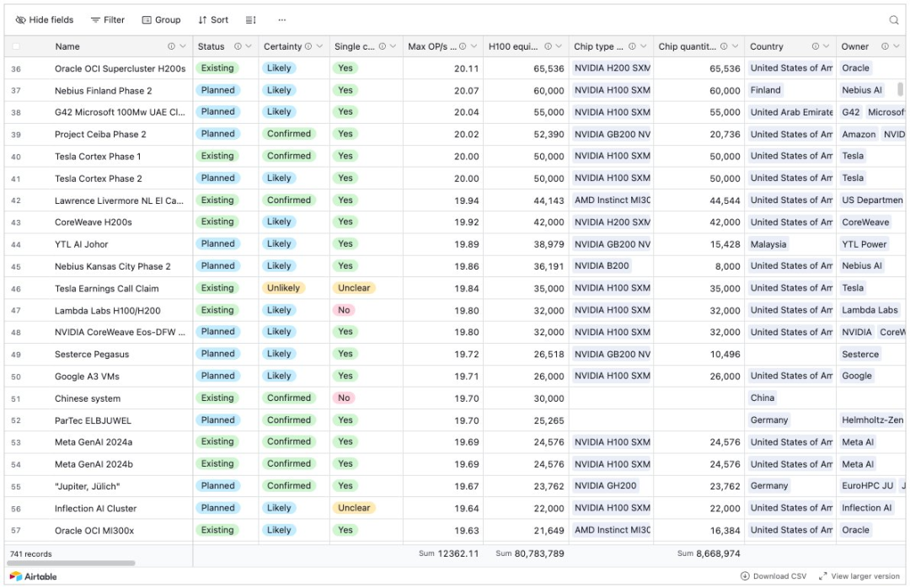
Task: Click info icon beside Status header
Action: pos(238,46)
